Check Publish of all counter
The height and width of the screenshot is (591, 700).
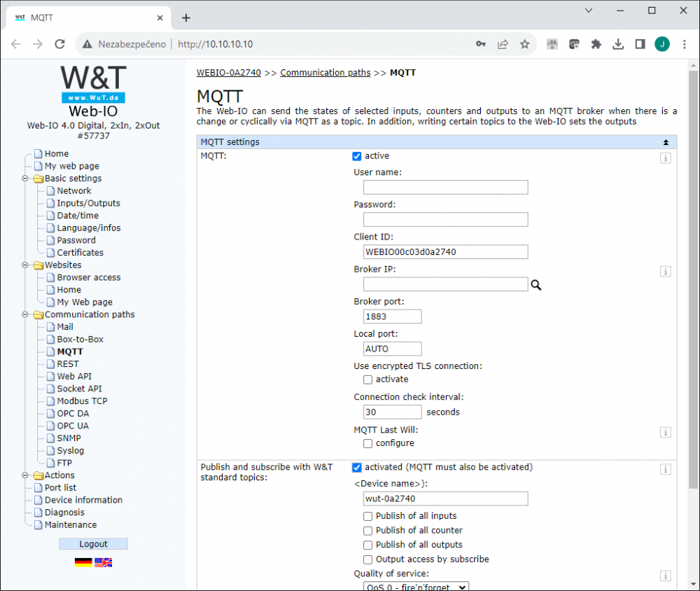click(x=367, y=531)
